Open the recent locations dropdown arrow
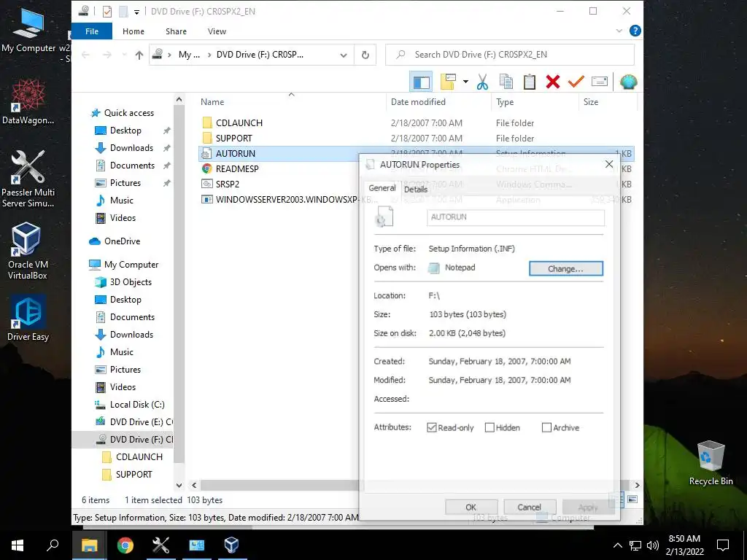The height and width of the screenshot is (560, 747). click(124, 55)
